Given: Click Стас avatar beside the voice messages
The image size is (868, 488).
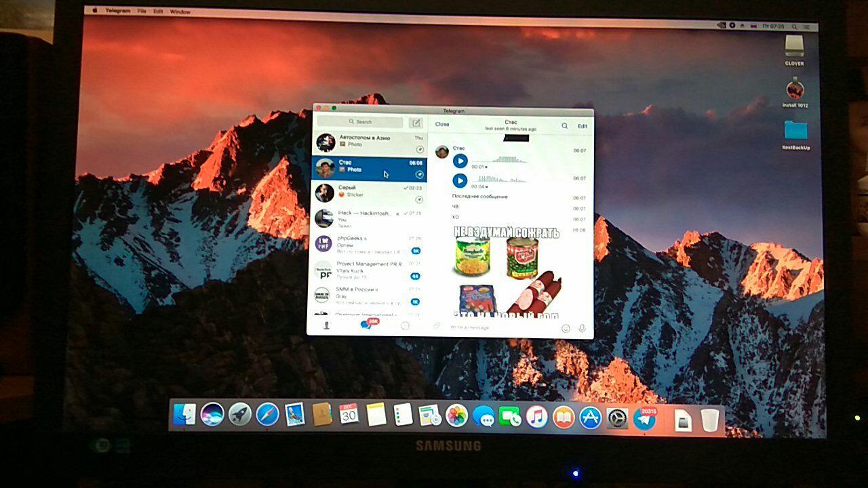Looking at the screenshot, I should tap(441, 151).
